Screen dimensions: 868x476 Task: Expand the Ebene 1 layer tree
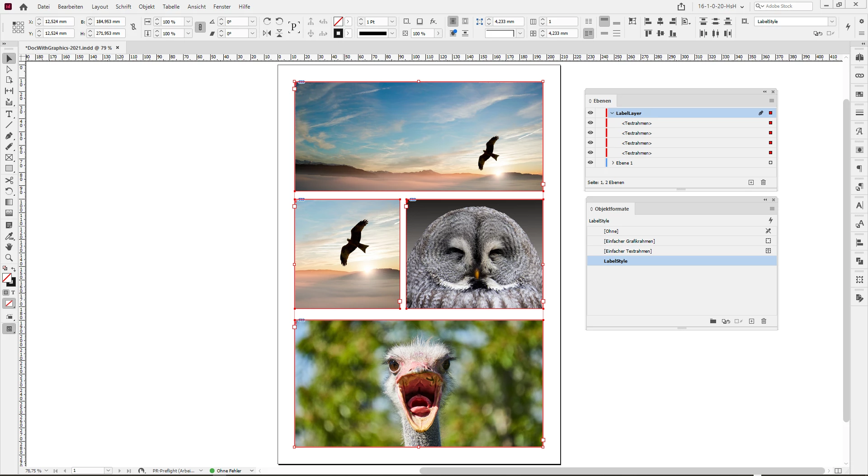[x=613, y=163]
